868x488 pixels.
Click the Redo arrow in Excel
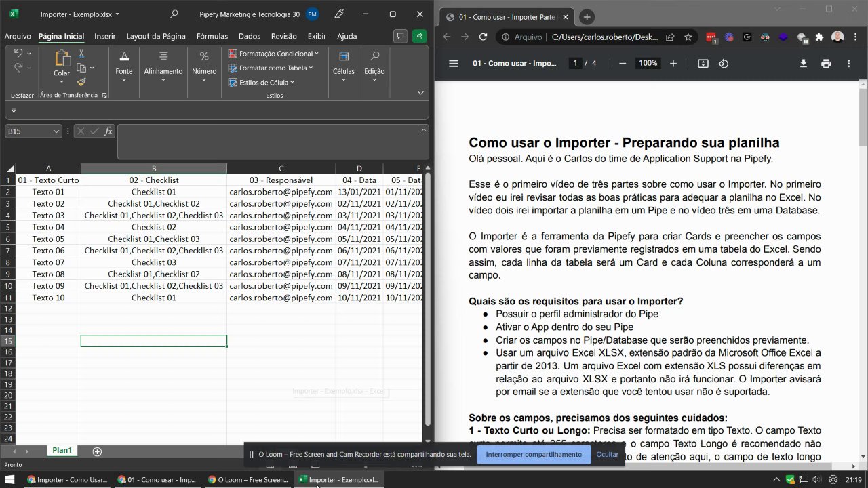pyautogui.click(x=18, y=67)
